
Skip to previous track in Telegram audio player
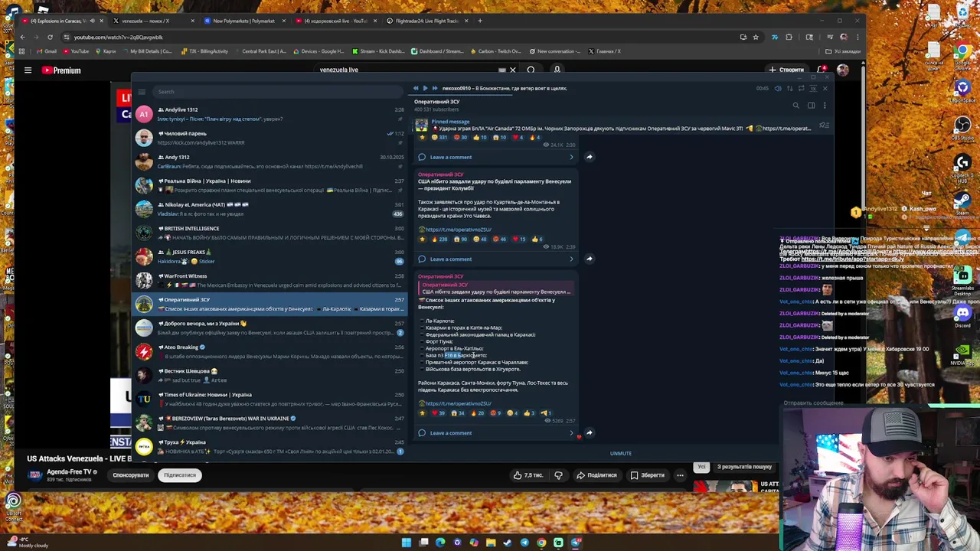[416, 88]
